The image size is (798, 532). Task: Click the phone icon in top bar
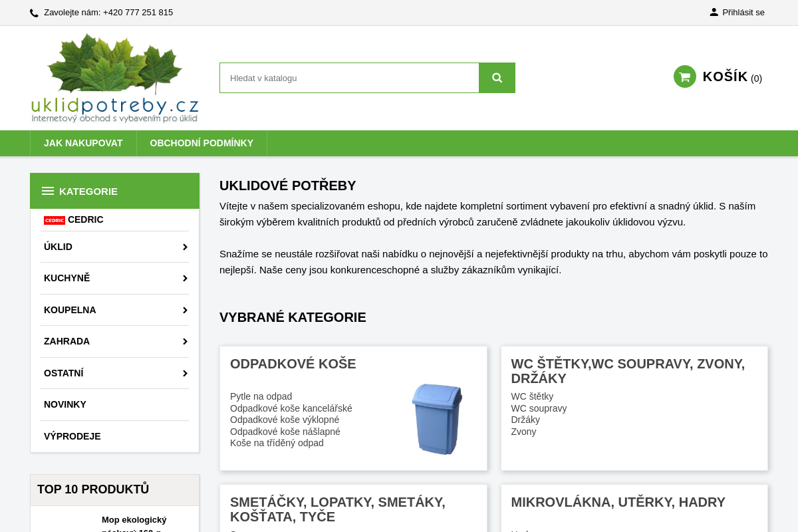click(x=33, y=12)
